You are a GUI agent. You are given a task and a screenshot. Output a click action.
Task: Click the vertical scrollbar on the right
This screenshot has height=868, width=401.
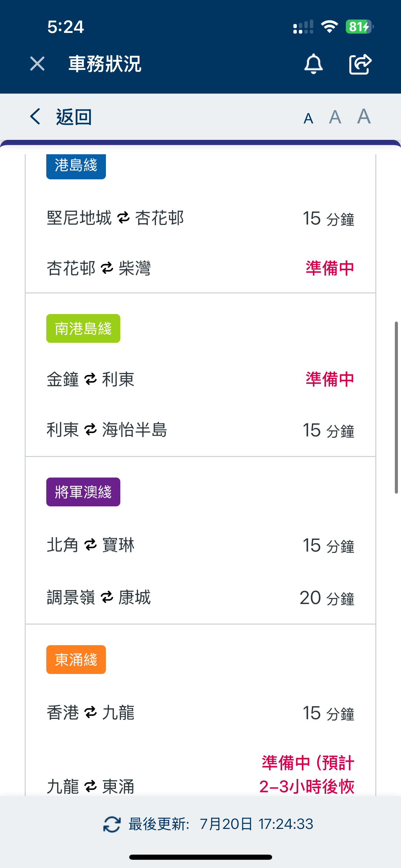click(396, 407)
